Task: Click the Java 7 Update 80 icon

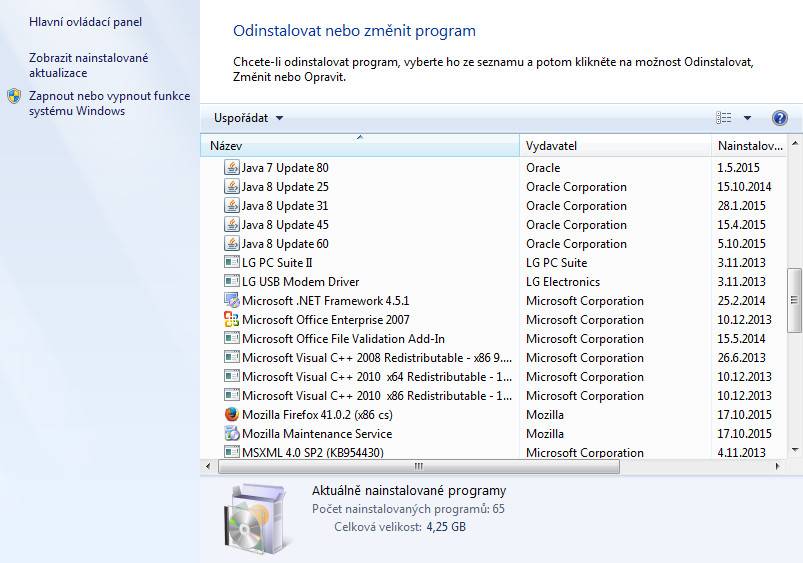Action: click(x=232, y=168)
